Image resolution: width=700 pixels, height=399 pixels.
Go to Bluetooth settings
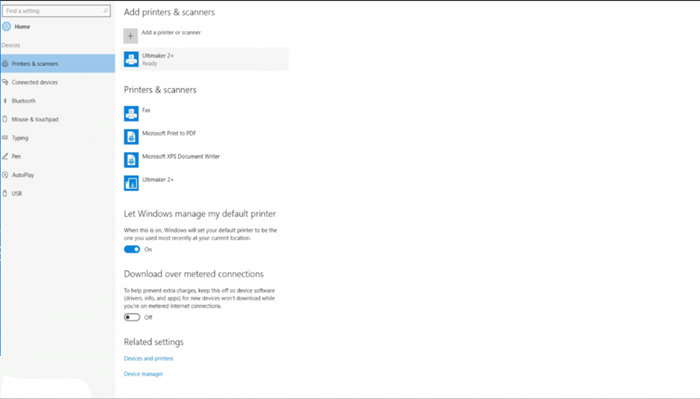click(x=58, y=101)
